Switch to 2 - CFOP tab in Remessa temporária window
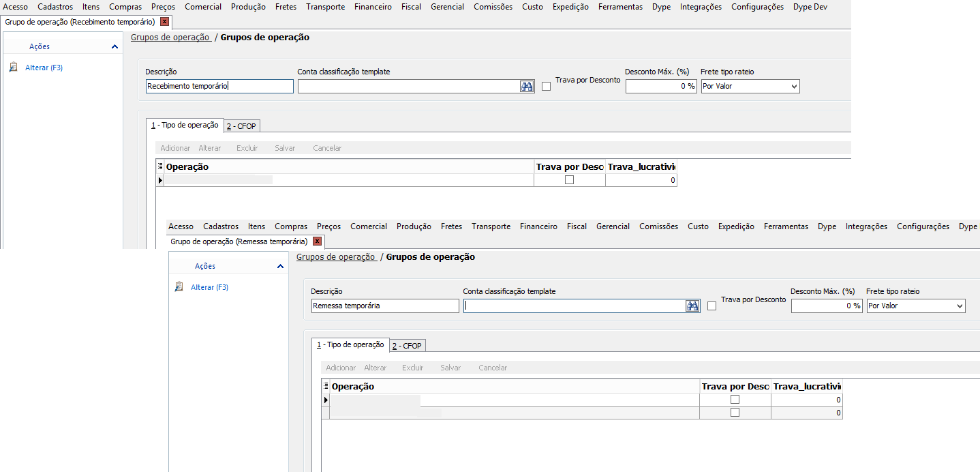 (408, 346)
